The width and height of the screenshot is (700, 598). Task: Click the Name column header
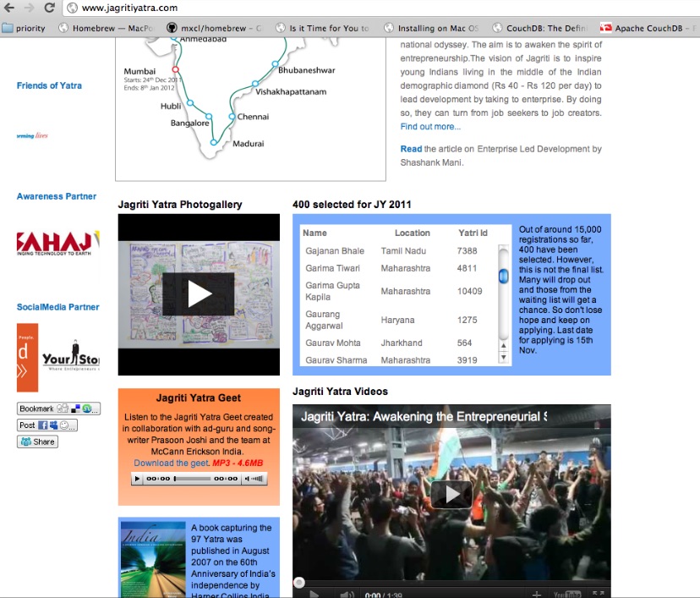tap(314, 233)
